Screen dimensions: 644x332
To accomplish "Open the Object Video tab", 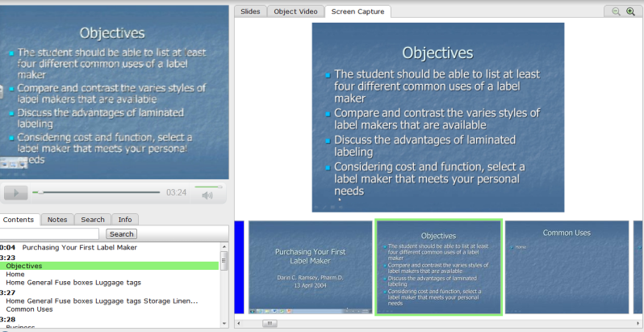I will click(295, 11).
